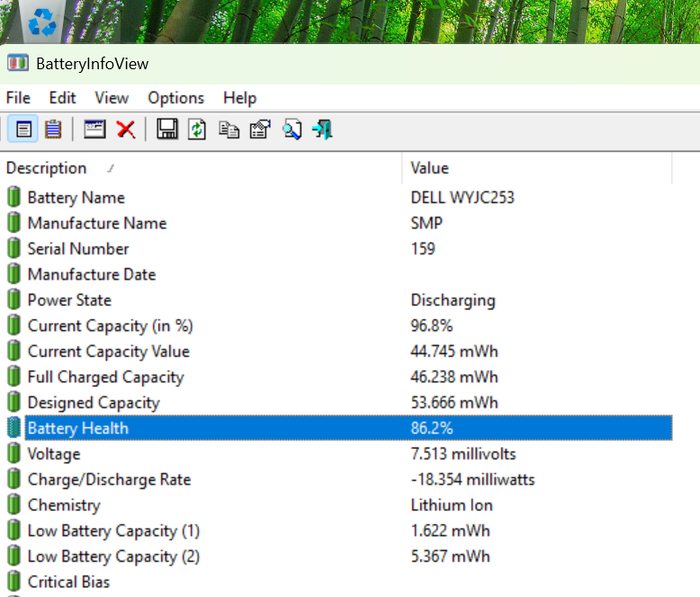
Task: Click the battery icon beside Voltage
Action: [x=13, y=454]
